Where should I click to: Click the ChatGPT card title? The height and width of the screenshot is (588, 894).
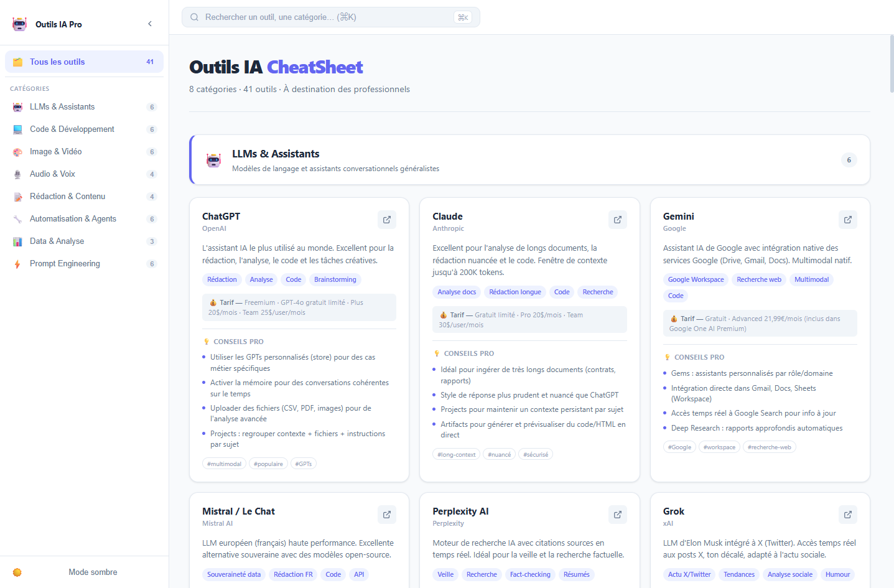click(221, 217)
